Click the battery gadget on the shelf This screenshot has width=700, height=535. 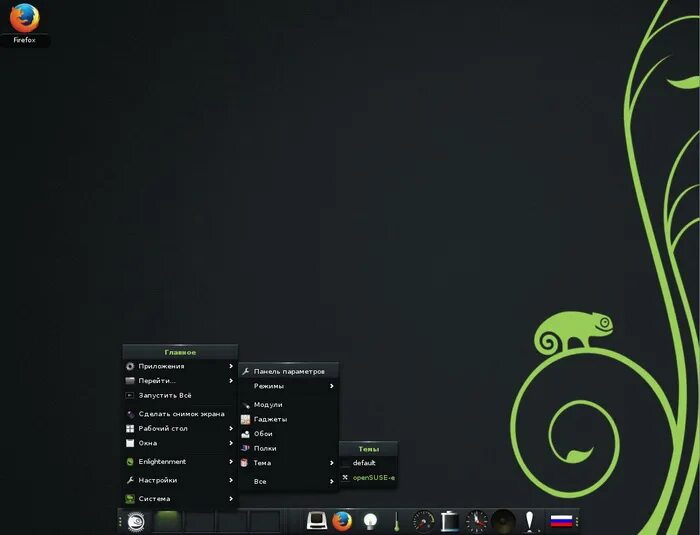click(x=450, y=521)
